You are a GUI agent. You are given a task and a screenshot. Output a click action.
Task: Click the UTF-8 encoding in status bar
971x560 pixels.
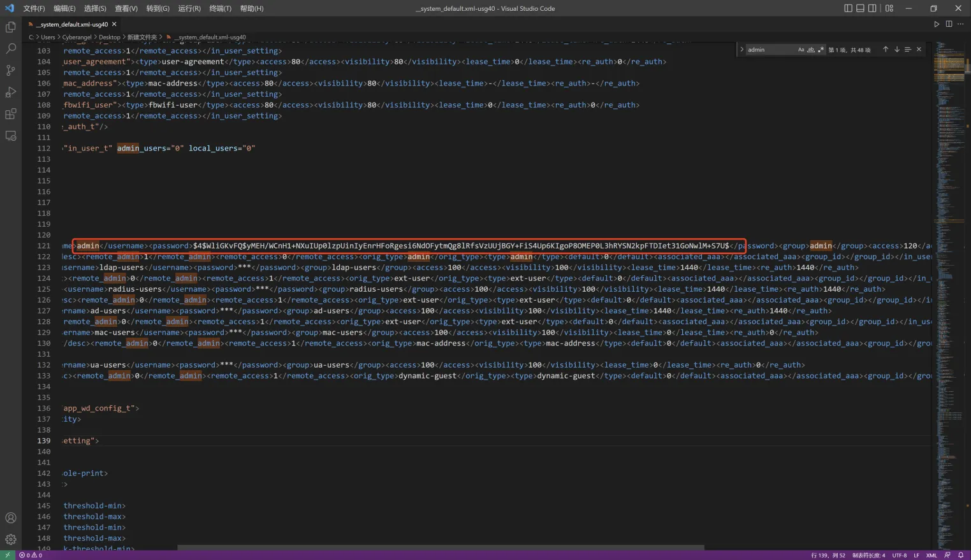pos(899,555)
